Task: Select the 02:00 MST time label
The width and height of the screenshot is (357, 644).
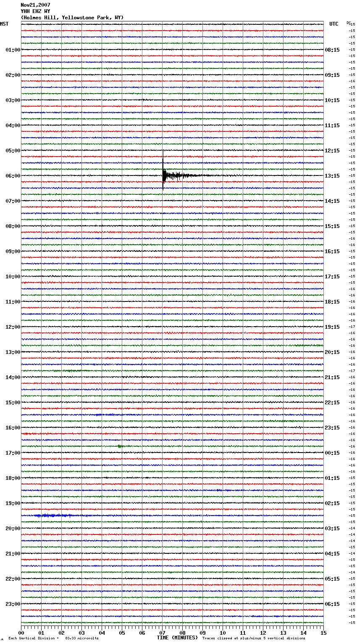Action: tap(13, 75)
